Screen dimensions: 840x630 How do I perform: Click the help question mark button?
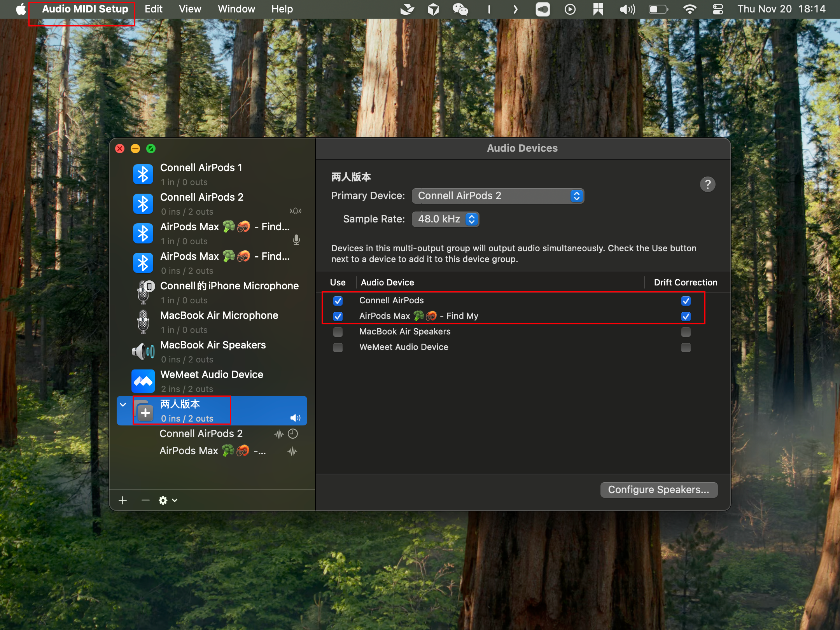[707, 184]
